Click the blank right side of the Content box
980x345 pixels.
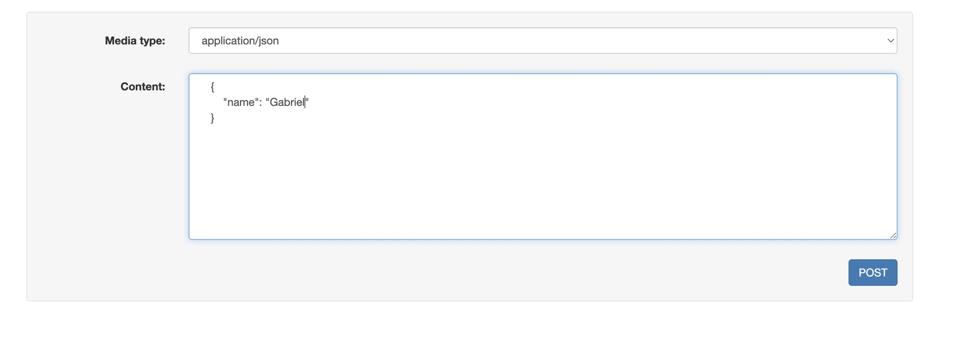click(715, 128)
